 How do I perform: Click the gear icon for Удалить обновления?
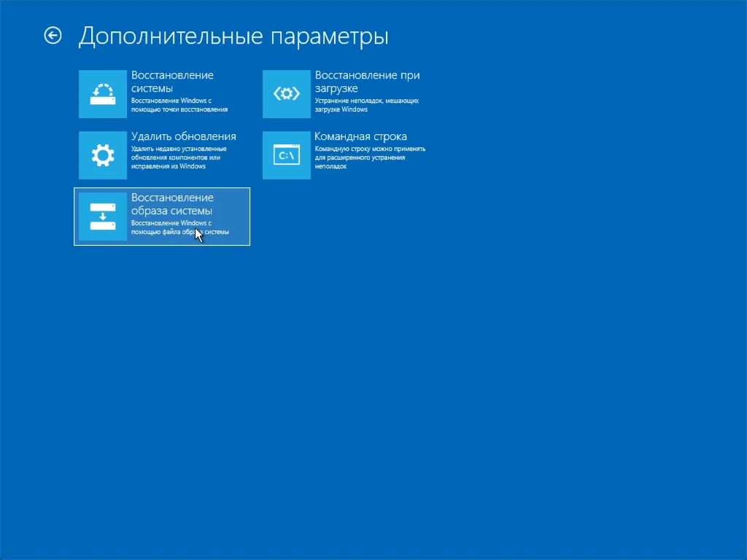[103, 155]
